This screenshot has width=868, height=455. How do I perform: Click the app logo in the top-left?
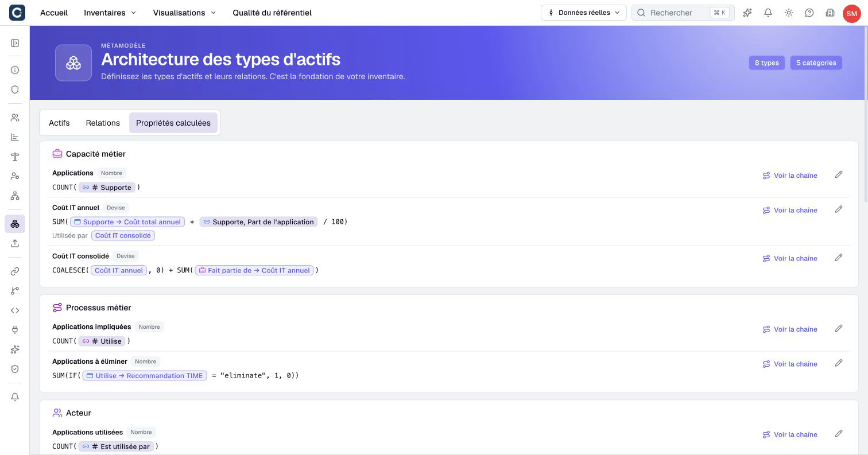pos(17,13)
